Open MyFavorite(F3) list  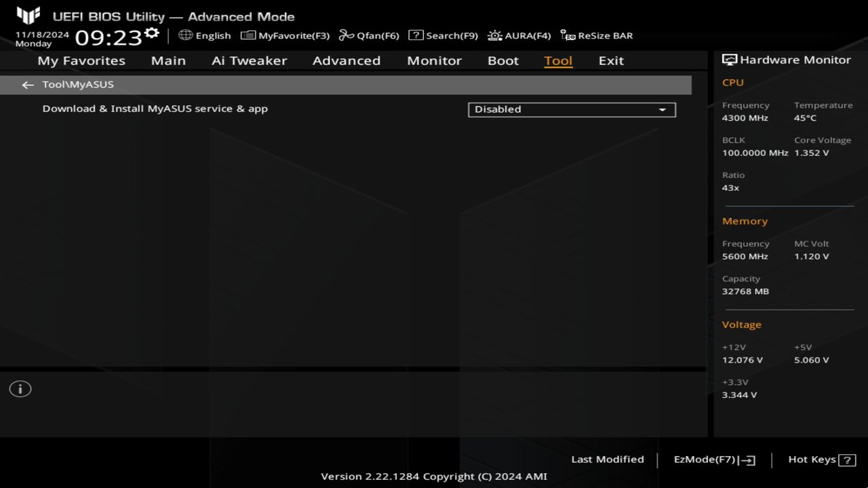(x=285, y=35)
